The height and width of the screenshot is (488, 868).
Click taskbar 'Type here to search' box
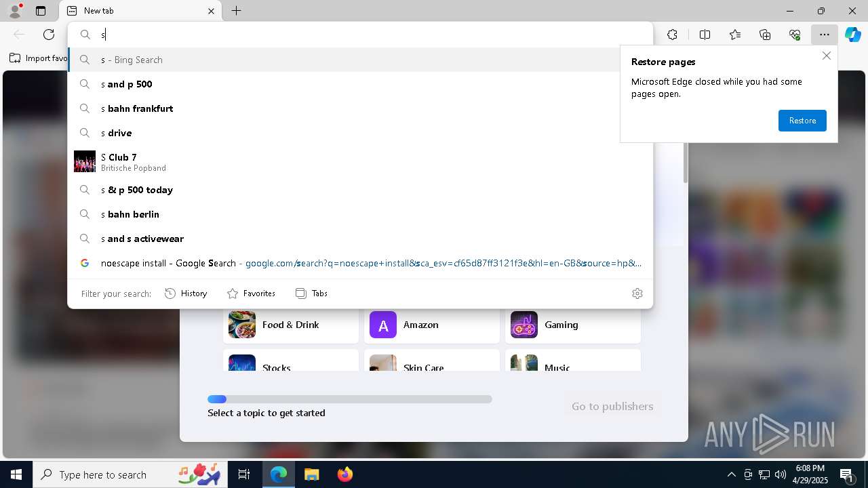pyautogui.click(x=129, y=474)
